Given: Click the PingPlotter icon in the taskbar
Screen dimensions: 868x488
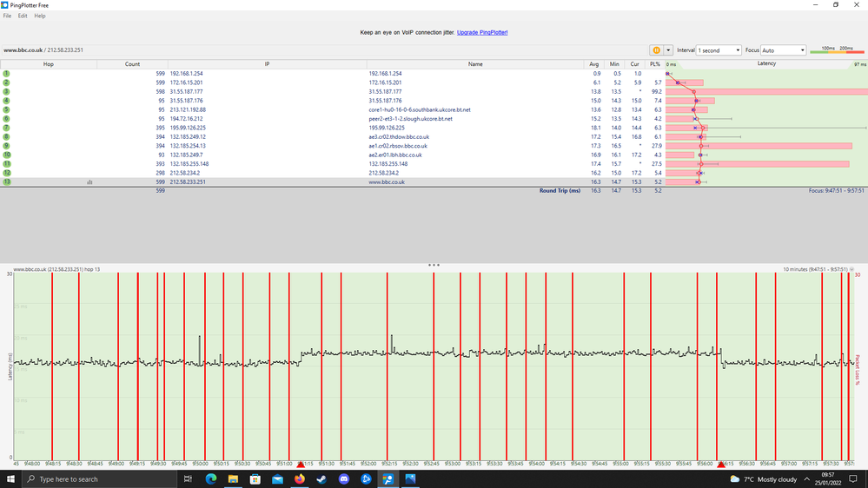Looking at the screenshot, I should [388, 478].
